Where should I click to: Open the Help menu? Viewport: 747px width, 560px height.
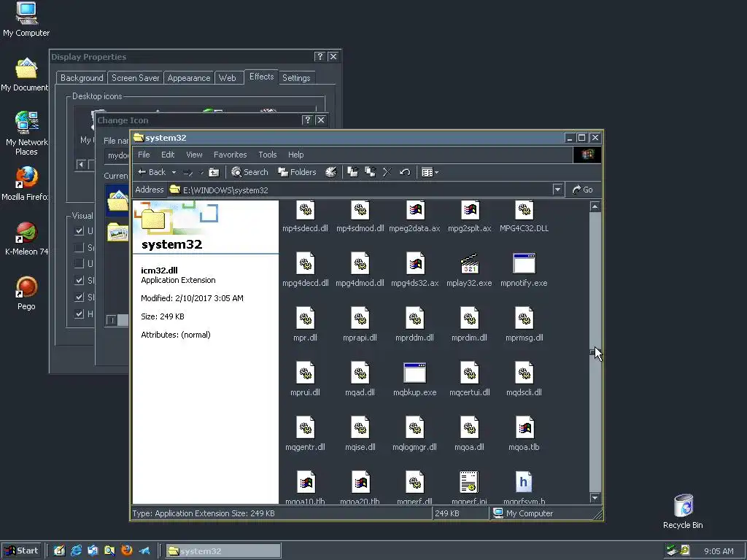296,155
